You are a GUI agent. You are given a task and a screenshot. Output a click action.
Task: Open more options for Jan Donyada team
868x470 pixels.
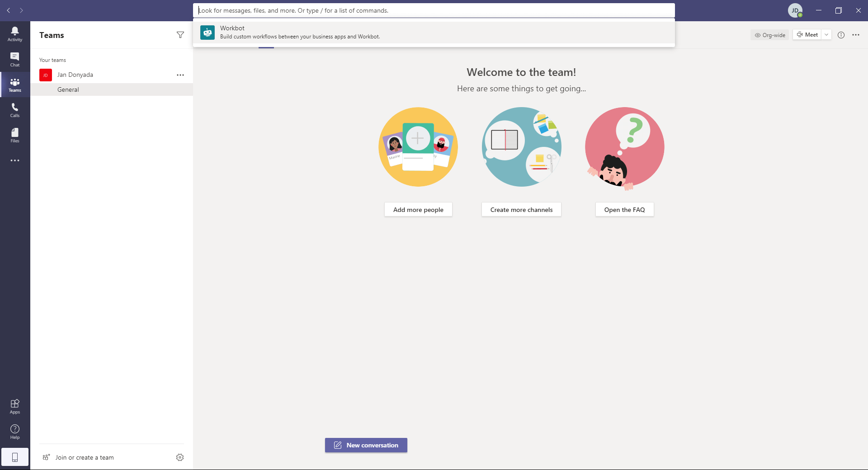pyautogui.click(x=180, y=75)
